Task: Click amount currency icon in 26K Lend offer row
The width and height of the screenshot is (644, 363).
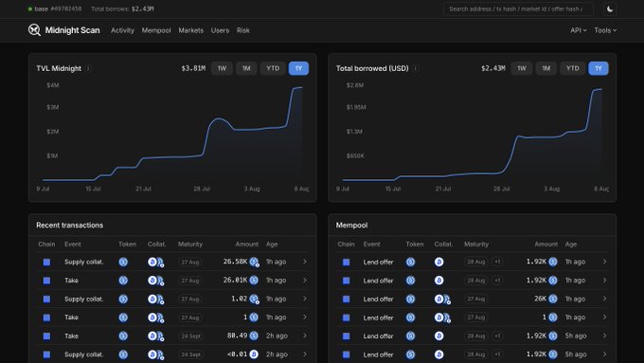Action: 553,299
